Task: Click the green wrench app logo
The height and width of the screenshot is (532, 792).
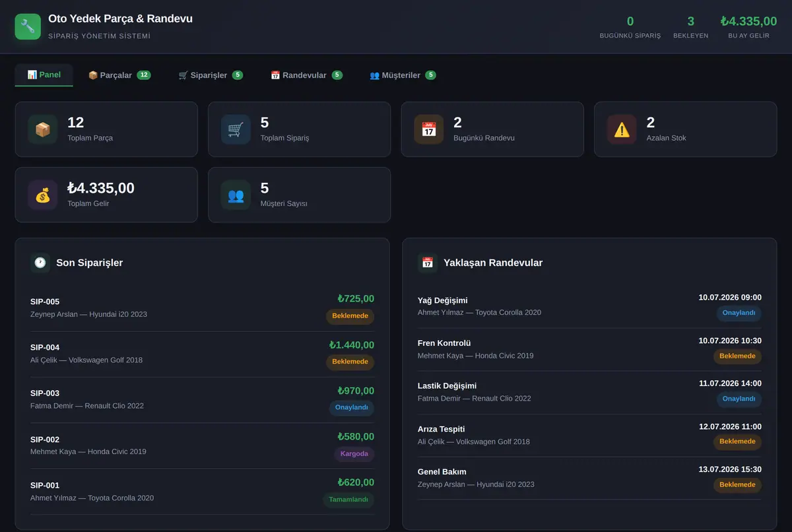Action: tap(28, 26)
